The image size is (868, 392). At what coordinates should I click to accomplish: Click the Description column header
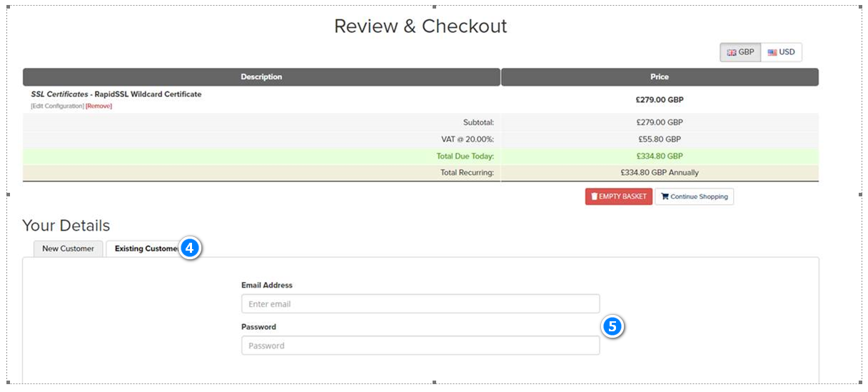pyautogui.click(x=261, y=76)
